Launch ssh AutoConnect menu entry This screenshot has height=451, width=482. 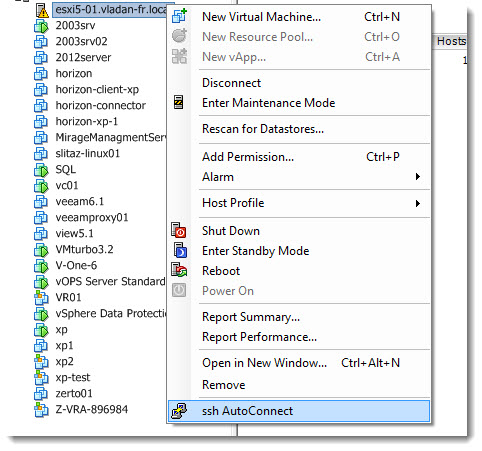coord(299,411)
